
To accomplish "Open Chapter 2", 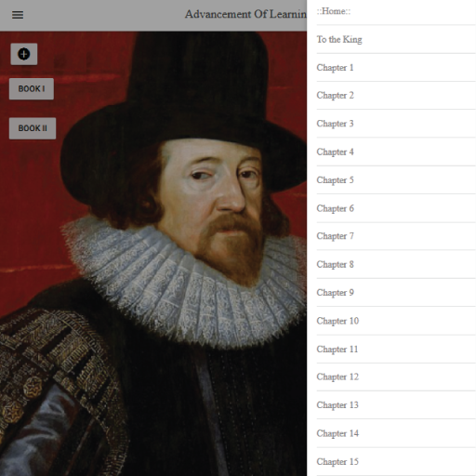I will click(x=396, y=96).
